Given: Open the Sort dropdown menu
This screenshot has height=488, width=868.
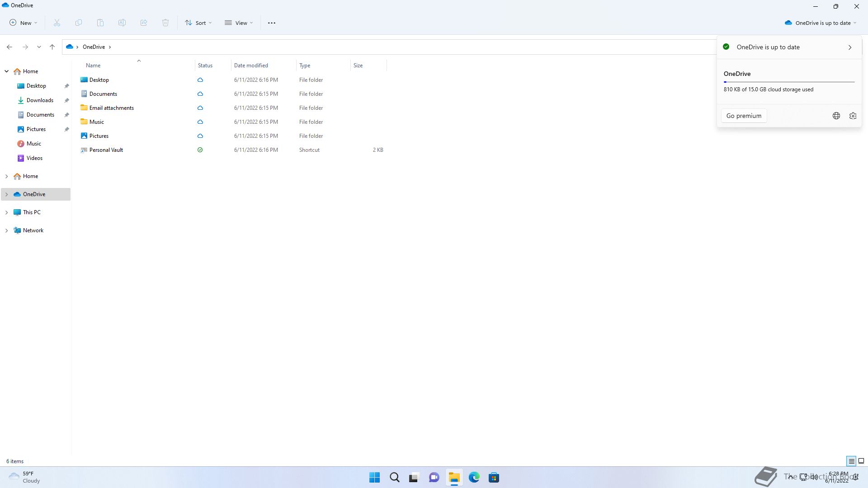Looking at the screenshot, I should [x=198, y=23].
